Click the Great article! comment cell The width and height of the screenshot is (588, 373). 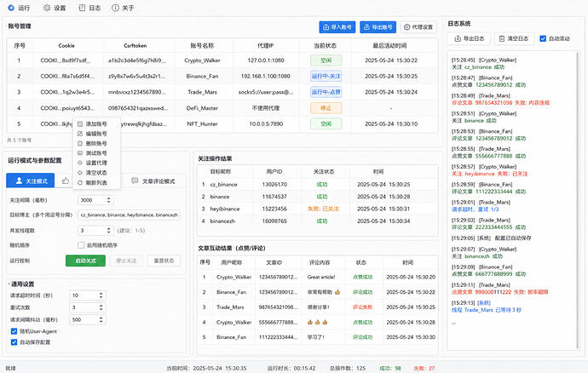pos(321,277)
